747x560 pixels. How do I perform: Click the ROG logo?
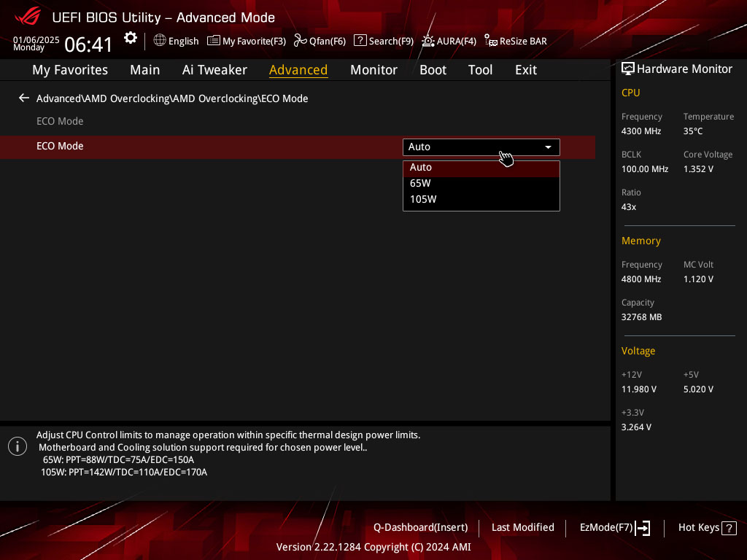tap(28, 16)
